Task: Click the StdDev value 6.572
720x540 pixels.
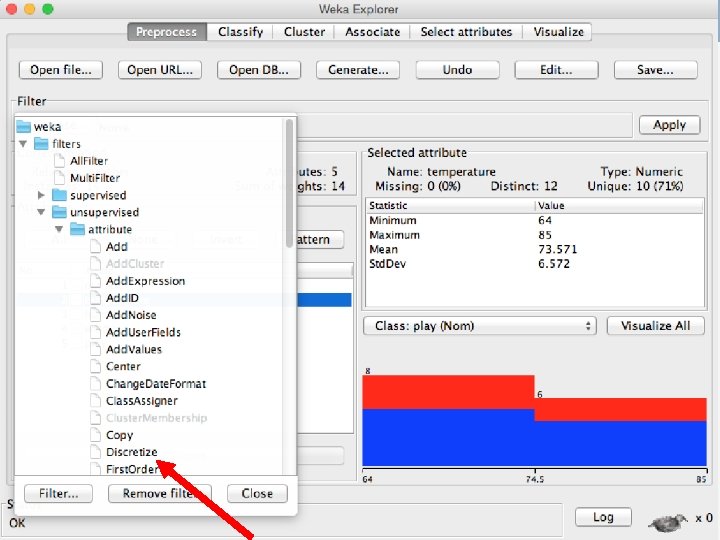Action: point(554,264)
